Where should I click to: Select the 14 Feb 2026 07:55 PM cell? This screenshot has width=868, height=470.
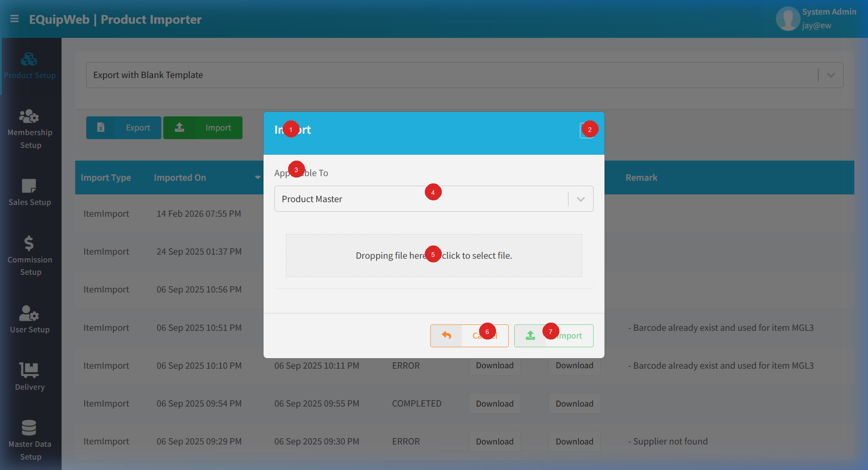click(199, 214)
